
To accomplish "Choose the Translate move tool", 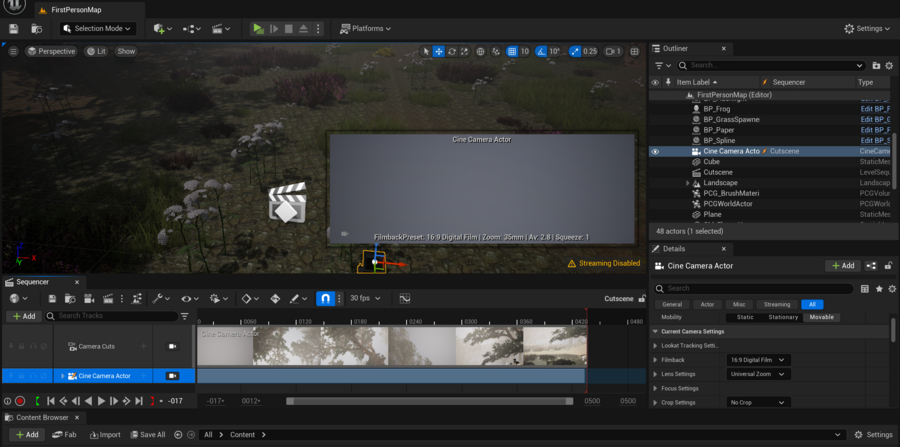I will point(439,52).
